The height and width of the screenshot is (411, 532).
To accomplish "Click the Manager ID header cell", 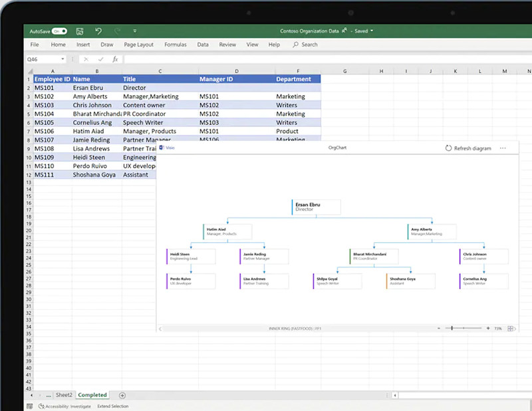I will pos(237,79).
